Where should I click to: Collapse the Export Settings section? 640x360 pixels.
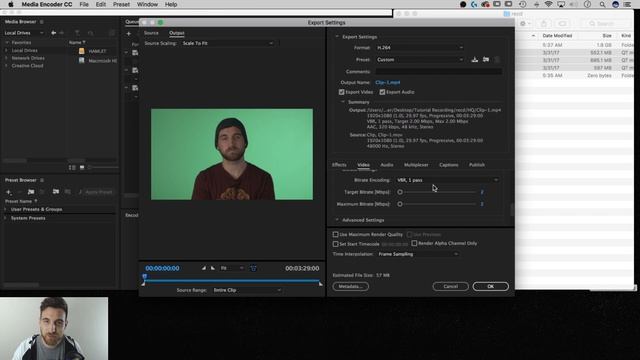tap(337, 37)
